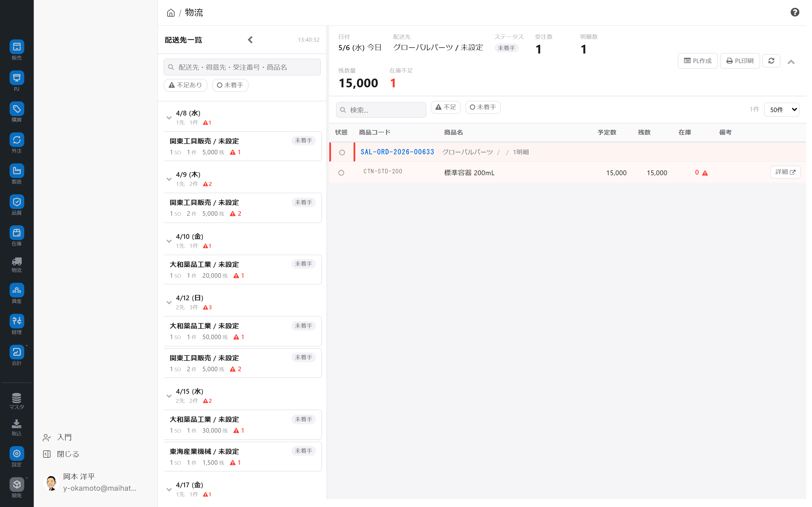
Task: Open the マスタ database icon
Action: coord(17,398)
